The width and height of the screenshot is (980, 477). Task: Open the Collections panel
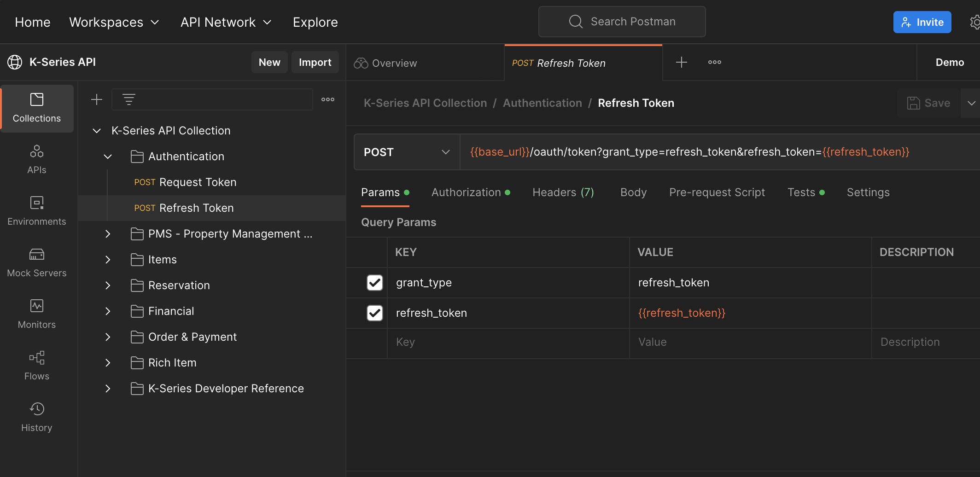tap(37, 109)
